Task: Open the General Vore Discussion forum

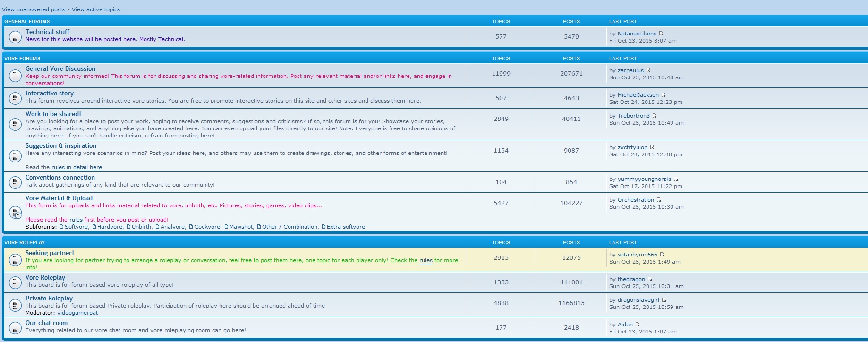Action: coord(60,68)
